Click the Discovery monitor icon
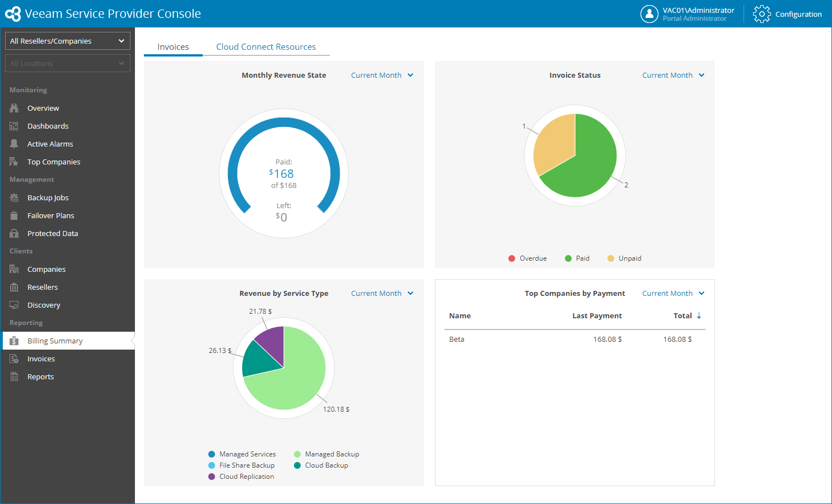This screenshot has height=504, width=832. pyautogui.click(x=14, y=305)
